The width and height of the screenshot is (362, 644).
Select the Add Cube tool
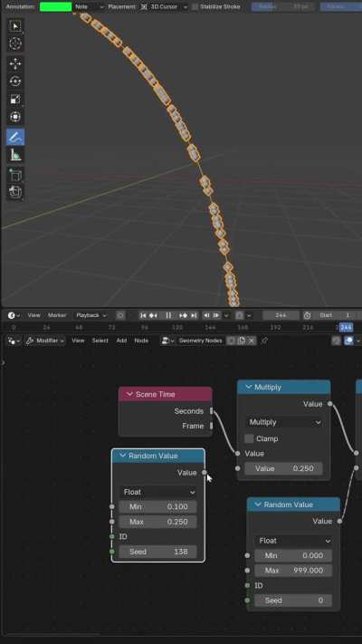coord(15,176)
